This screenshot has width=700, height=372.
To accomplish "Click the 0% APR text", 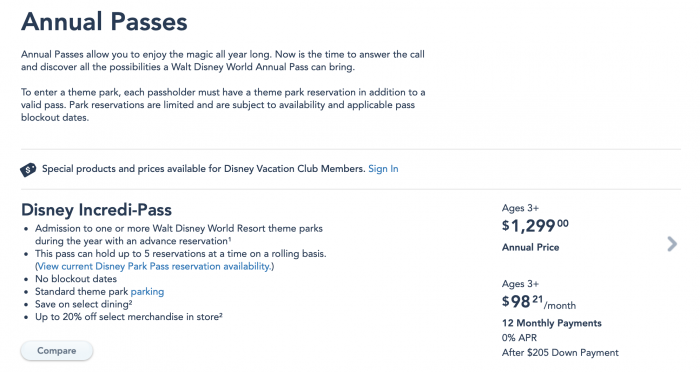I will pyautogui.click(x=519, y=338).
